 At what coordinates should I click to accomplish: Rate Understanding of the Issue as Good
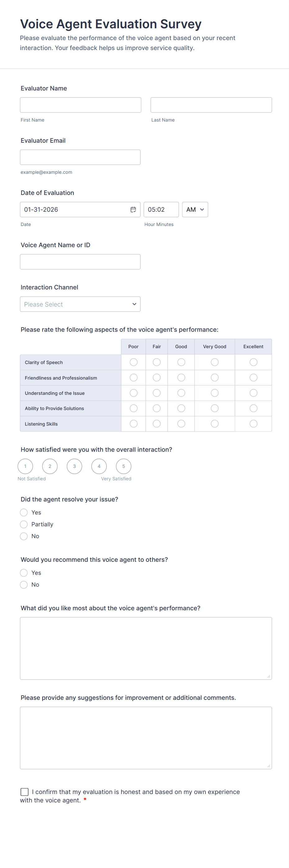181,393
